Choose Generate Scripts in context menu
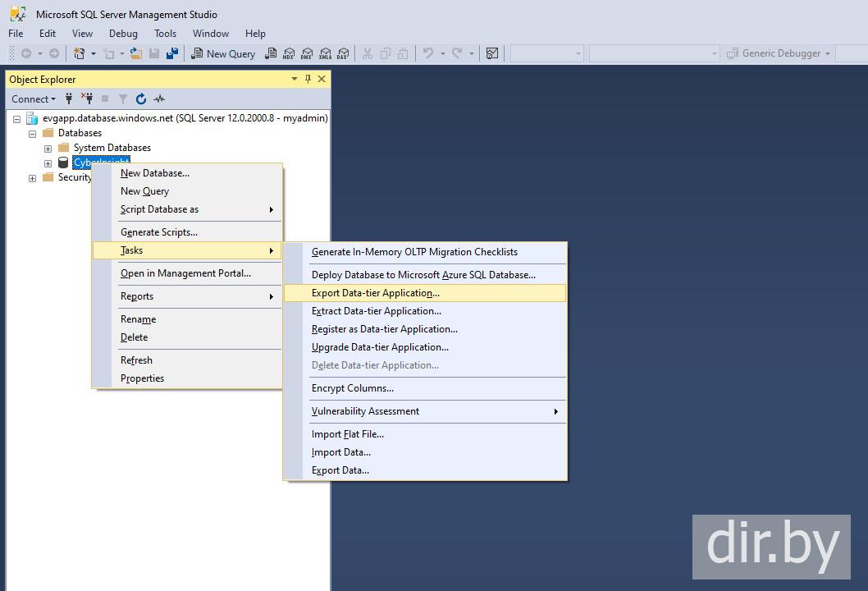Screen dimensions: 868x591 pos(158,232)
